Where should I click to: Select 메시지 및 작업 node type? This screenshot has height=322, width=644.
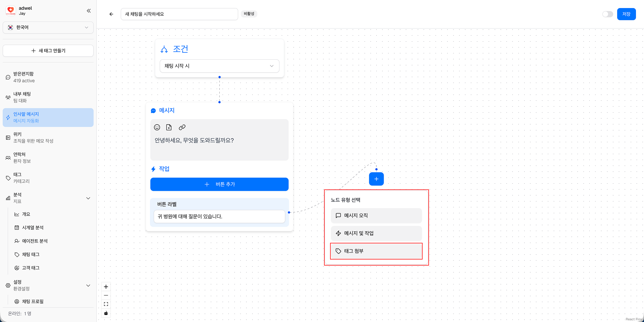click(x=376, y=233)
